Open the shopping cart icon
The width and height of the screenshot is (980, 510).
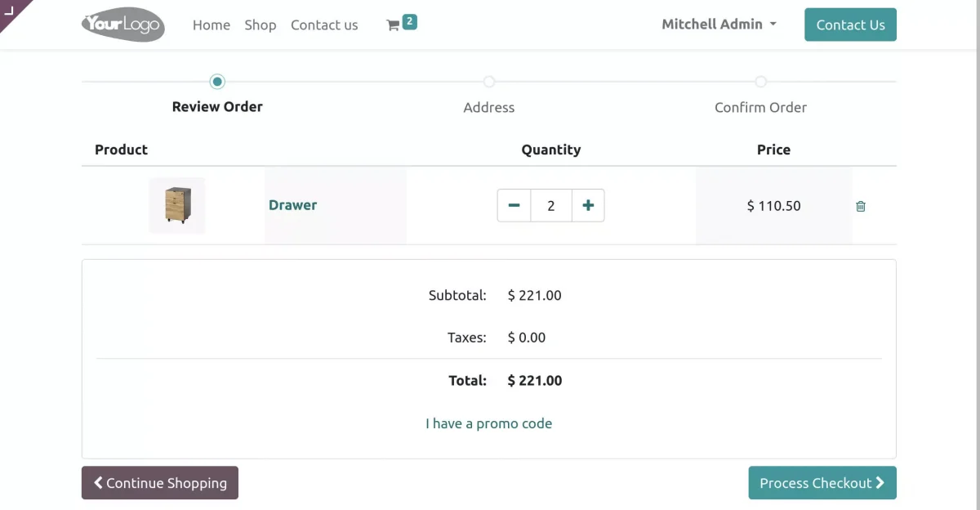[x=394, y=25]
